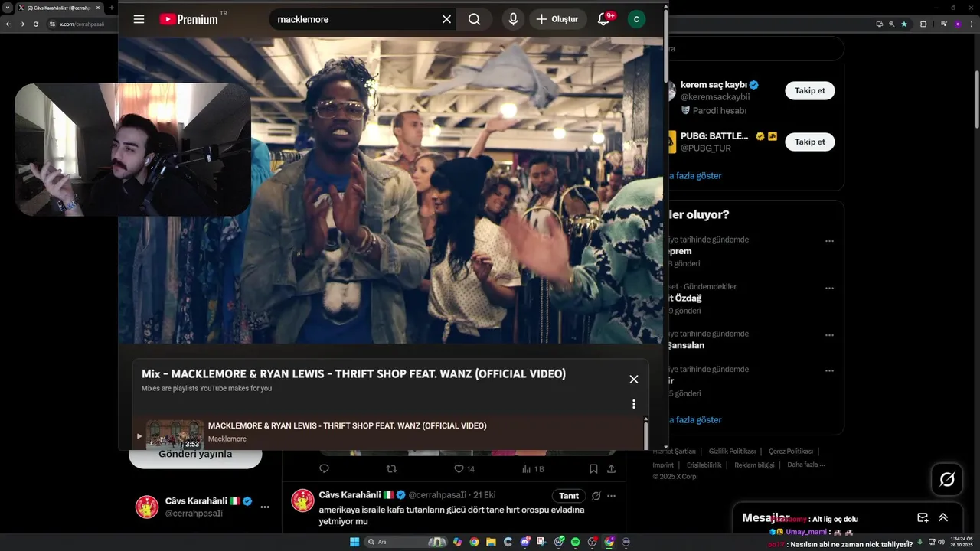
Task: Click the Reklam bilgisi footer link
Action: coord(754,465)
